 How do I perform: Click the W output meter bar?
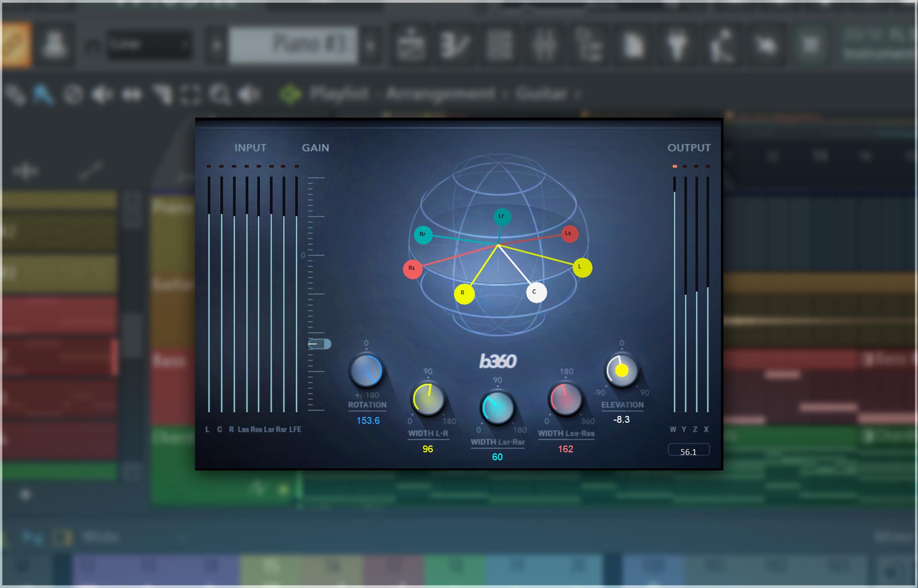click(675, 294)
